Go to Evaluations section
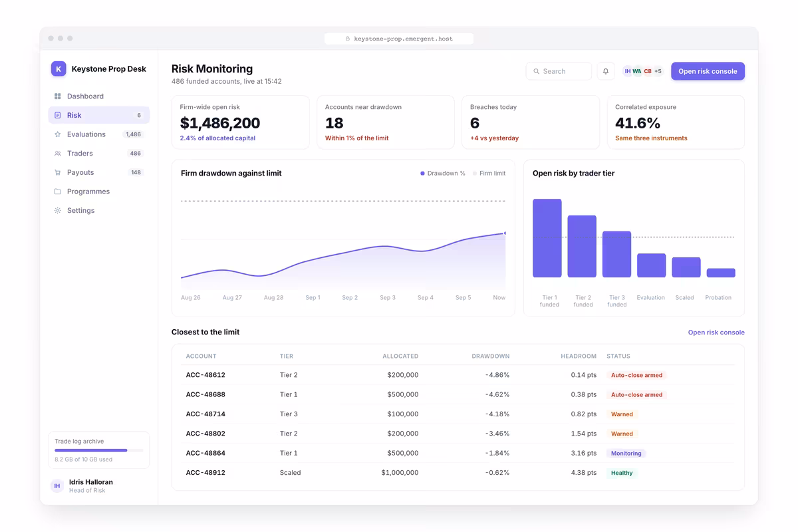 [99, 134]
